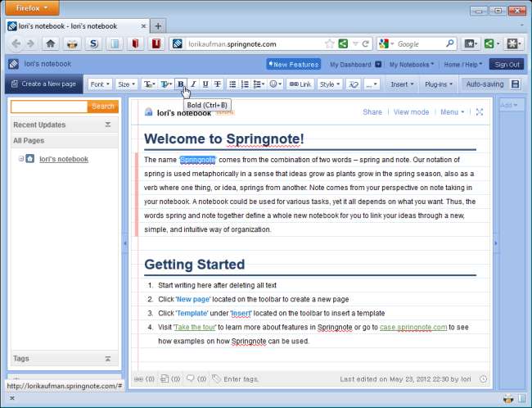Viewport: 532px width, 408px height.
Task: Toggle bold formatting in the editor toolbar
Action: click(x=181, y=84)
